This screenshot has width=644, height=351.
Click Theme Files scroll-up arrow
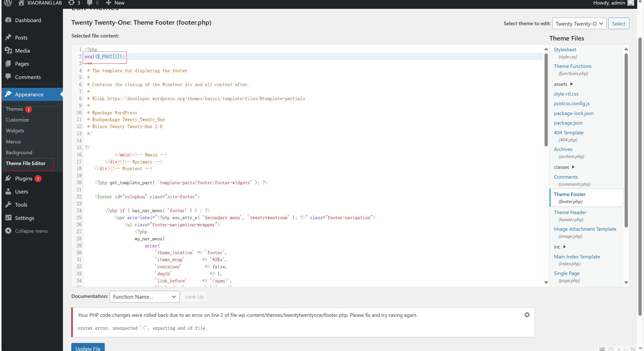(626, 49)
